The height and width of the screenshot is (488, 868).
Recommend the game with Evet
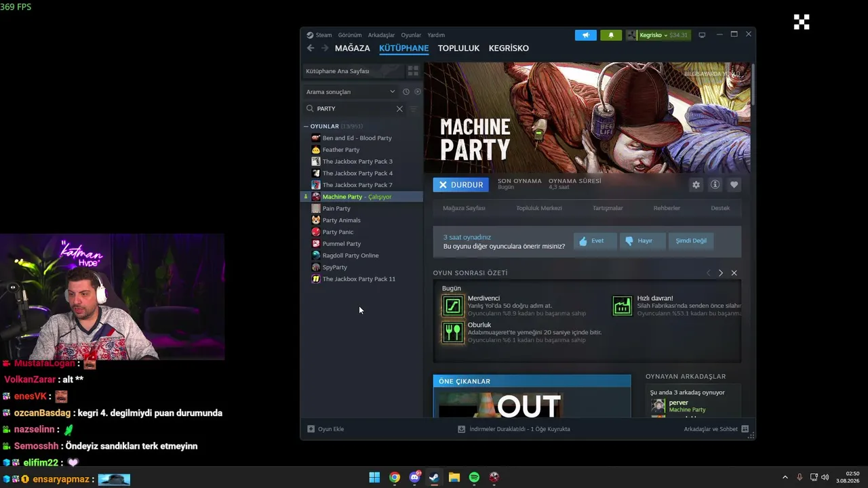point(595,241)
